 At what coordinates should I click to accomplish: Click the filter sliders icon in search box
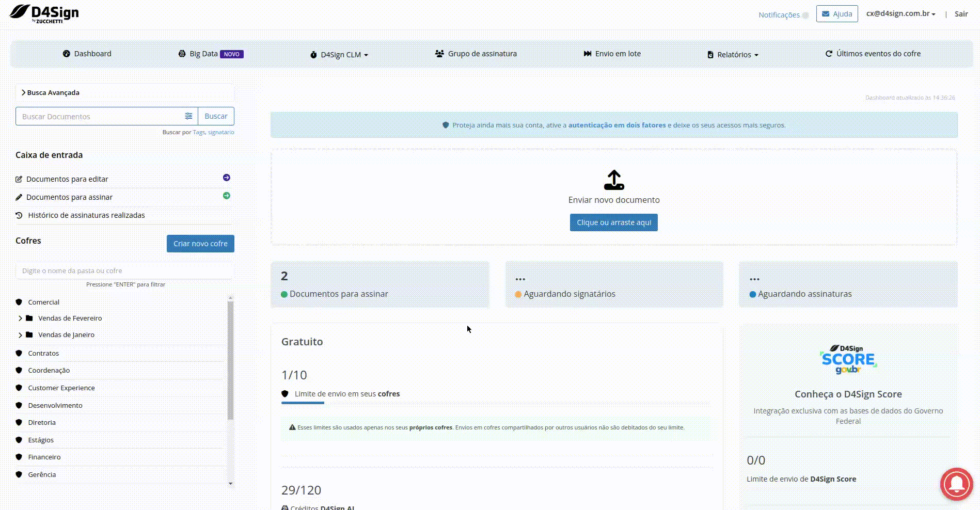188,116
